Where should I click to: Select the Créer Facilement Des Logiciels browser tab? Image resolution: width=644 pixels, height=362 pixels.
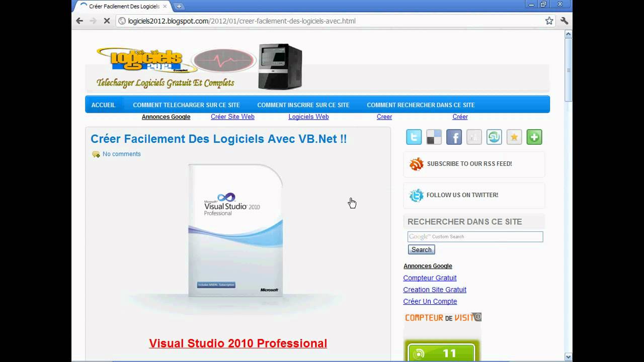point(123,7)
